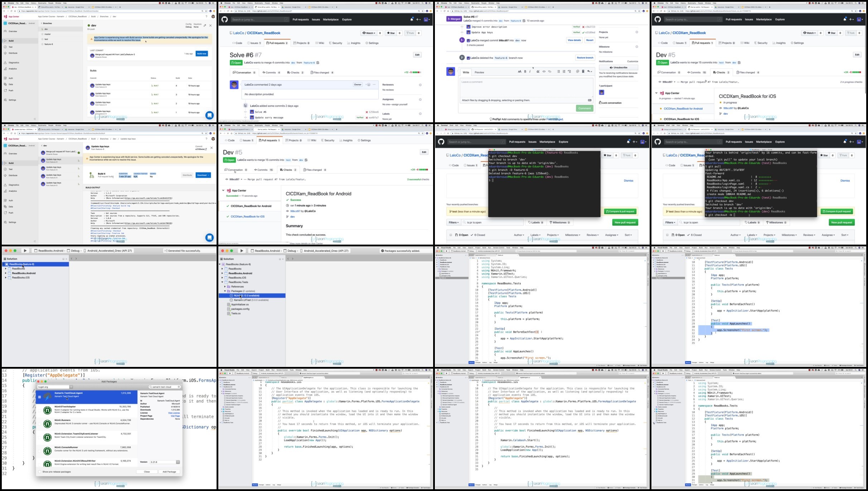868x491 pixels.
Task: Enable Show pre-release packages
Action: [40, 472]
